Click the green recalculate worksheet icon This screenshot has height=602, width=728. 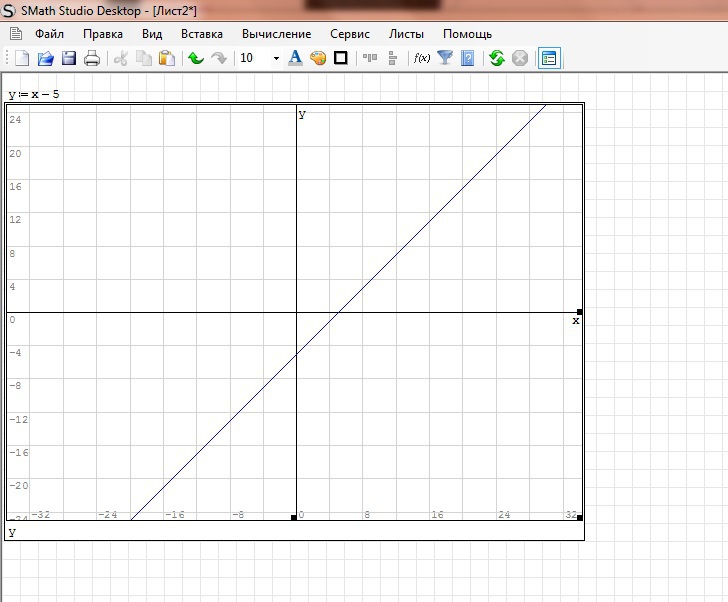pyautogui.click(x=497, y=58)
